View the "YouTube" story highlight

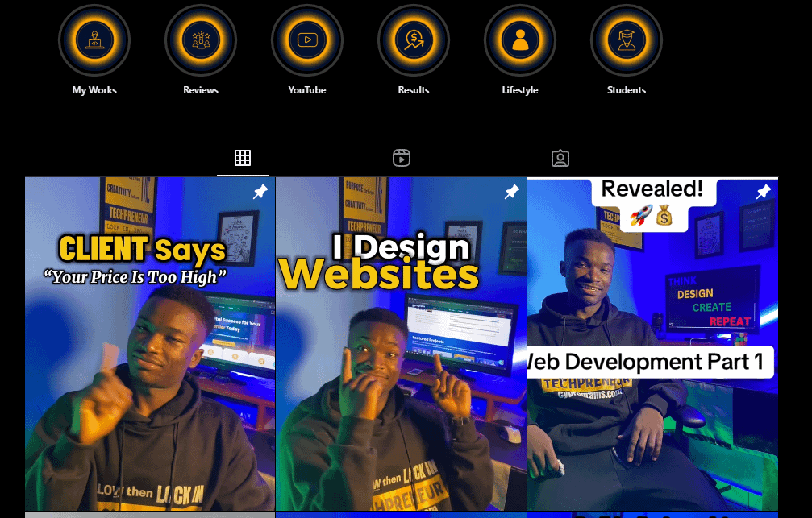307,39
